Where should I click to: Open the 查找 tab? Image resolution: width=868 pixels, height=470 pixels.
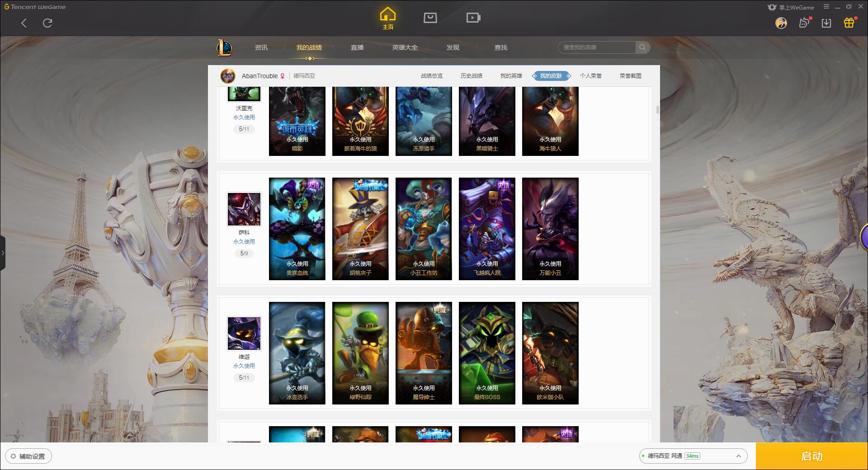coord(501,47)
